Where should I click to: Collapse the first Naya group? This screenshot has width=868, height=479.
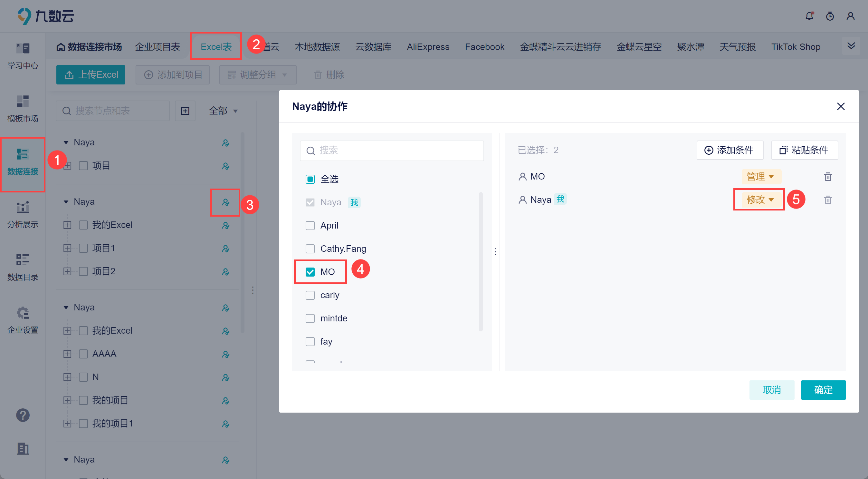(66, 143)
